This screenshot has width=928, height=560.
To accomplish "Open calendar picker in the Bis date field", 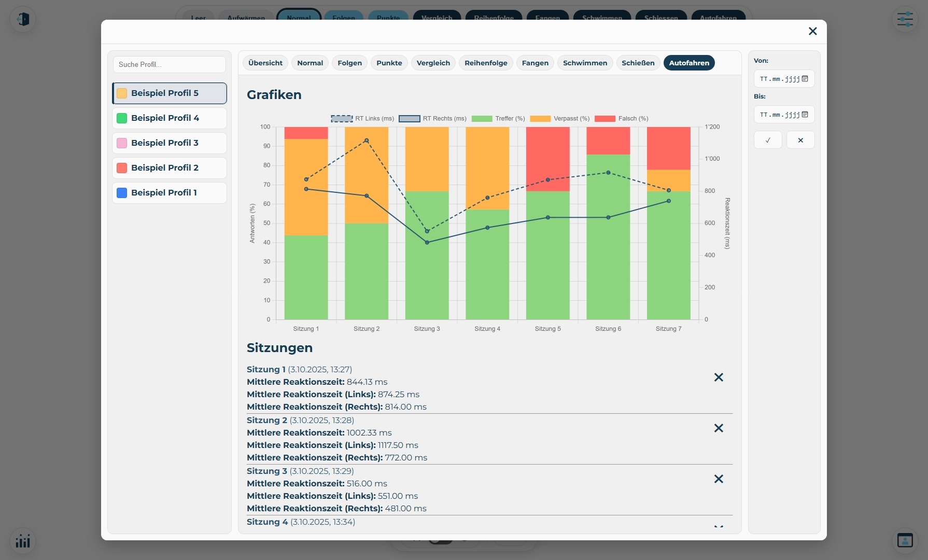I will coord(805,115).
